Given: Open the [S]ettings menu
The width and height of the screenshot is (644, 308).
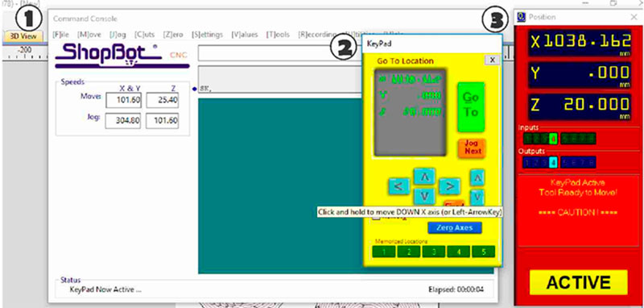Looking at the screenshot, I should pyautogui.click(x=207, y=35).
